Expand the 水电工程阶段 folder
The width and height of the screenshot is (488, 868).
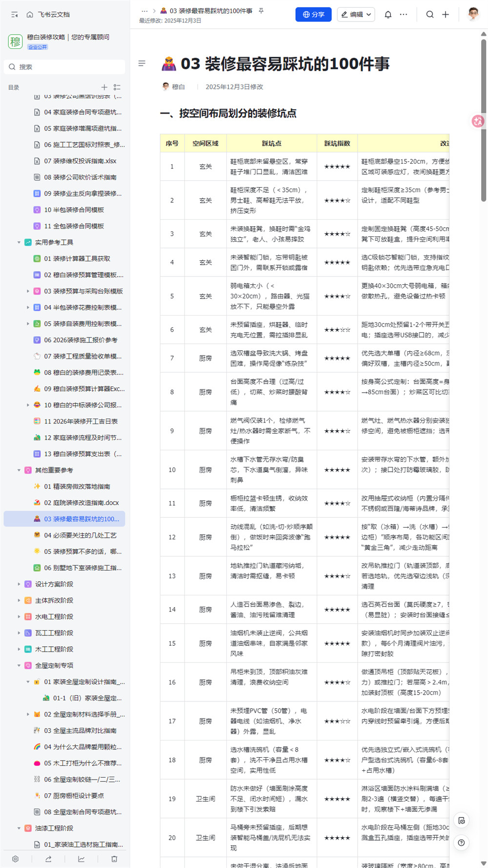pos(19,616)
